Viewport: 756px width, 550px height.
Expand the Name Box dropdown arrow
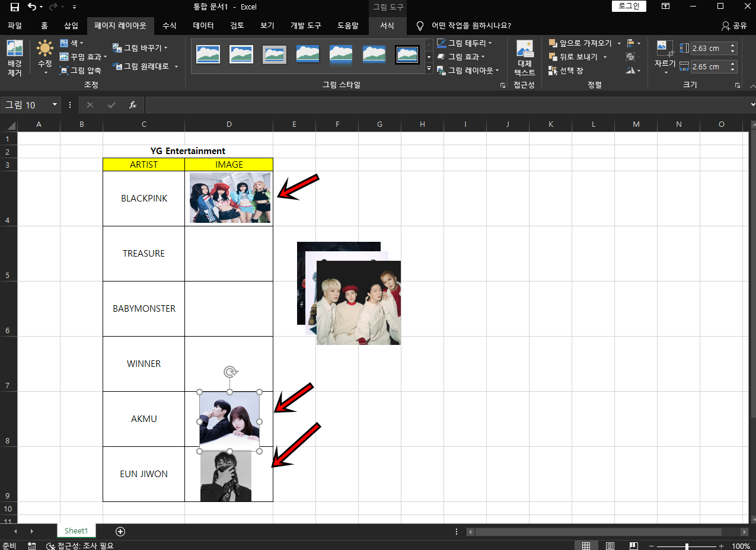tap(55, 105)
